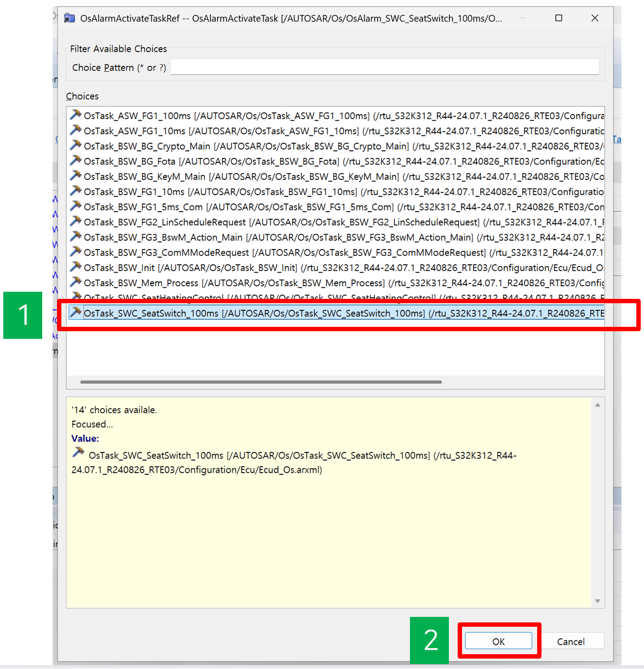The image size is (644, 669).
Task: Cancel the task reference dialog
Action: 571,642
